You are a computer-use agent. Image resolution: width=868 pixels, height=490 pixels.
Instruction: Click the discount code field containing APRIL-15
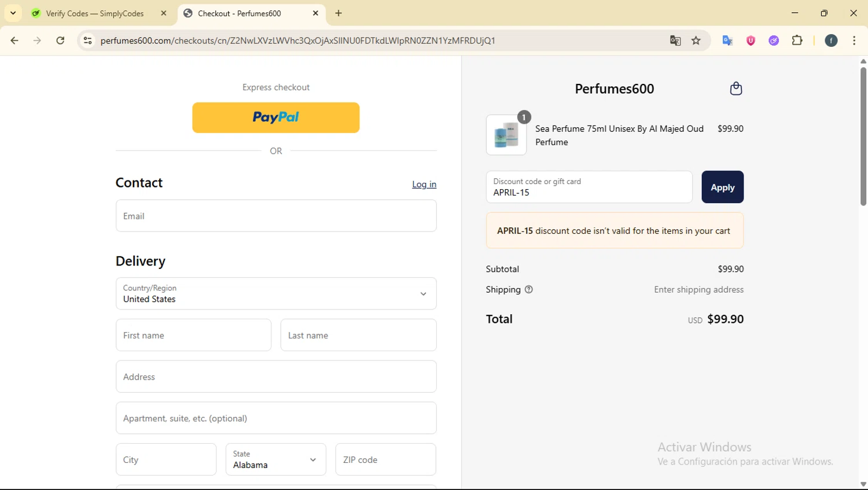(589, 187)
